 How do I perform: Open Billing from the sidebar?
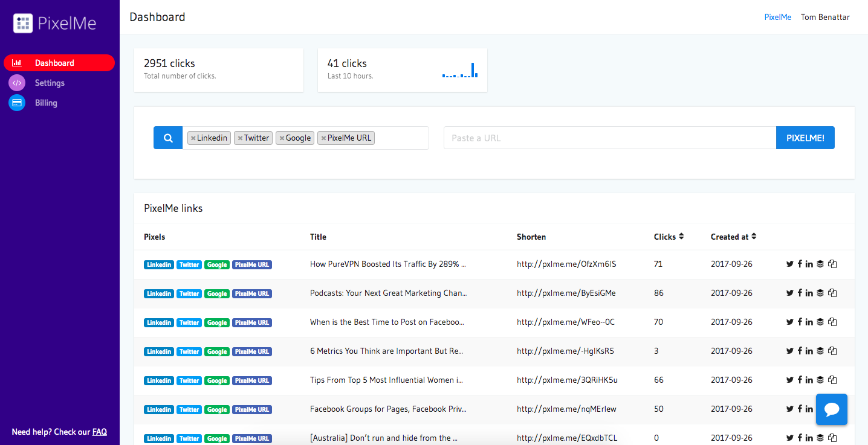tap(46, 103)
